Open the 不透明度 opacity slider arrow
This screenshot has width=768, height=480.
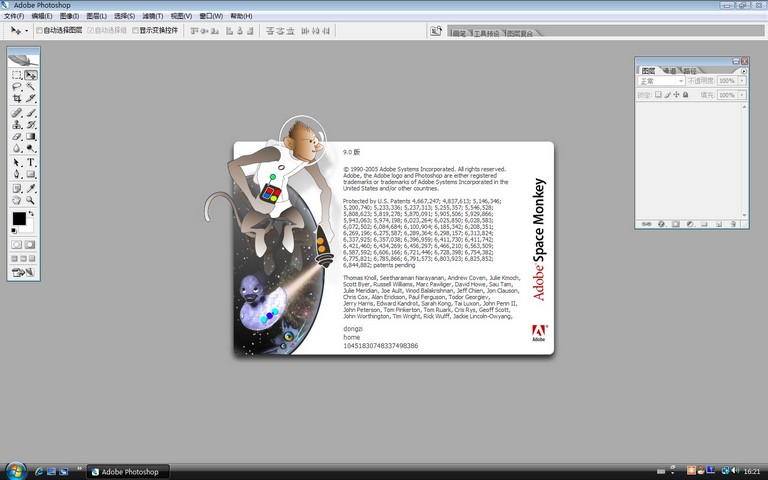(x=742, y=81)
